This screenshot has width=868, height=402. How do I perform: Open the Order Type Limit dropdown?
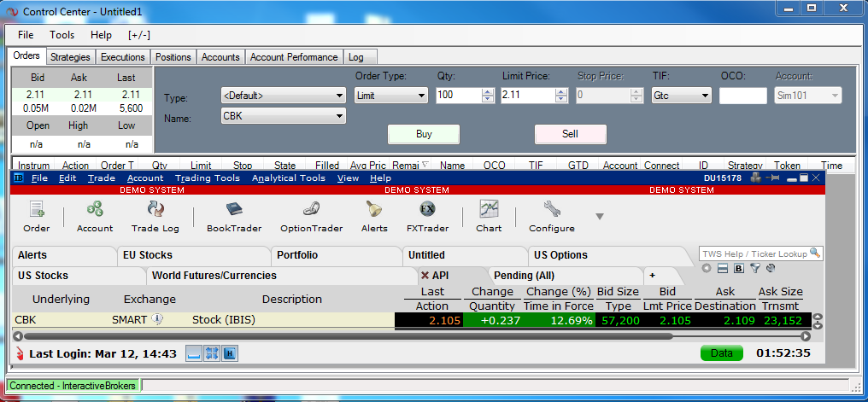coord(390,95)
